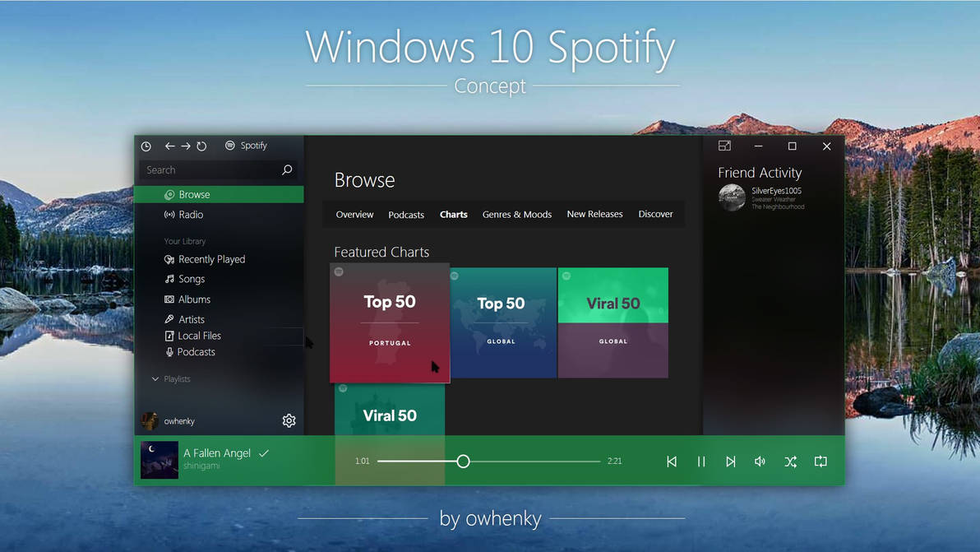Screen dimensions: 980x552
Task: Open Podcasts in the sidebar library
Action: pos(190,352)
